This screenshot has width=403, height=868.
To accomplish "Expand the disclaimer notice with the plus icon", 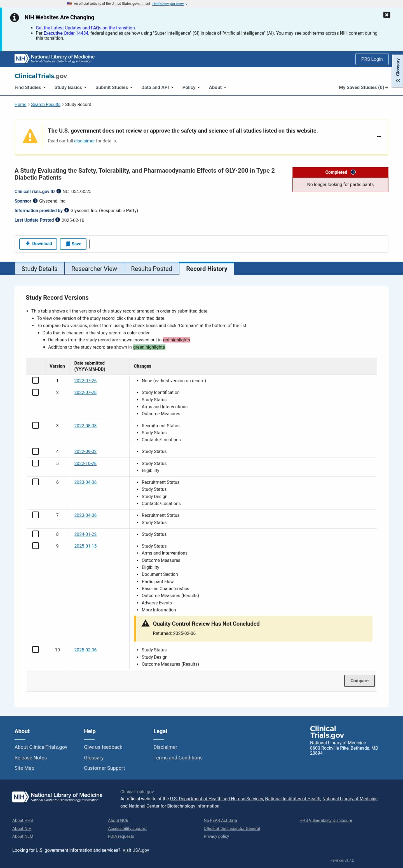I will (379, 137).
